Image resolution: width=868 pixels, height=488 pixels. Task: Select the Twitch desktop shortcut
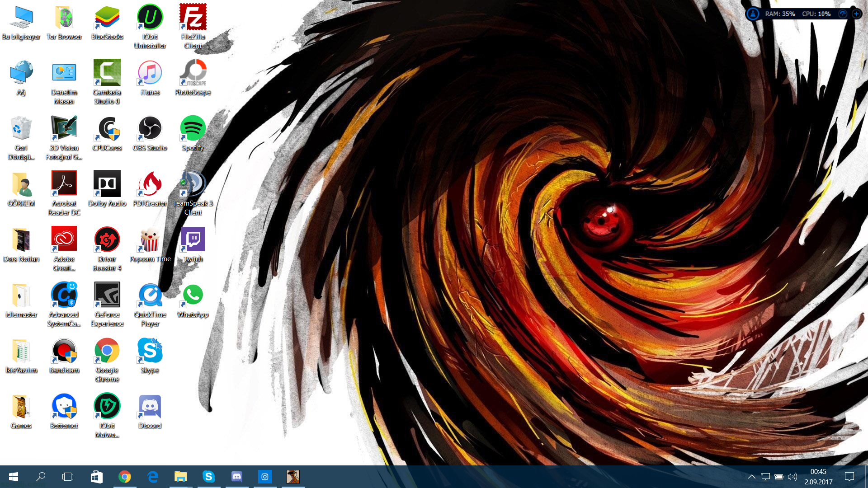[193, 245]
